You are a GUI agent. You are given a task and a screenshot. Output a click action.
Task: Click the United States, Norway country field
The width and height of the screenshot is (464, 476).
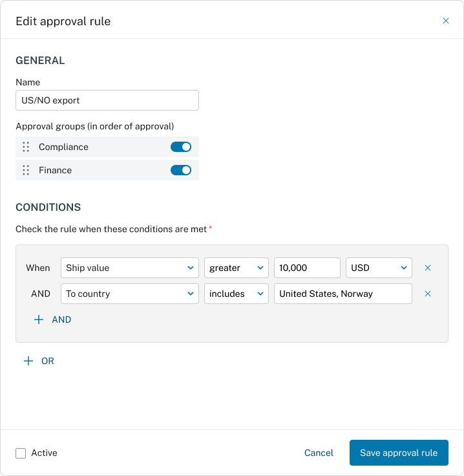(343, 294)
